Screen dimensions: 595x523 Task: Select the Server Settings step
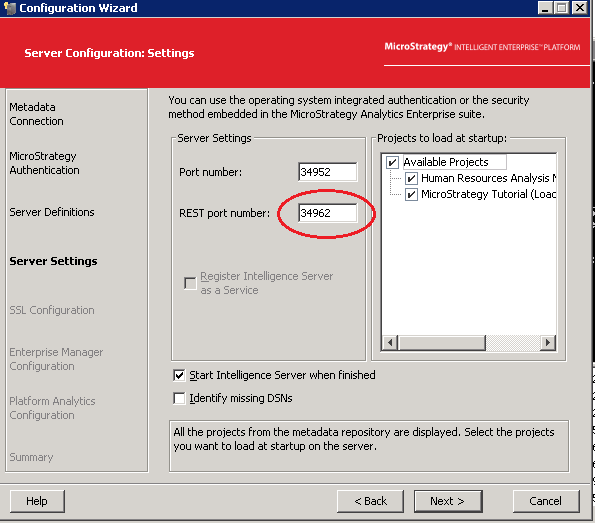click(x=53, y=261)
